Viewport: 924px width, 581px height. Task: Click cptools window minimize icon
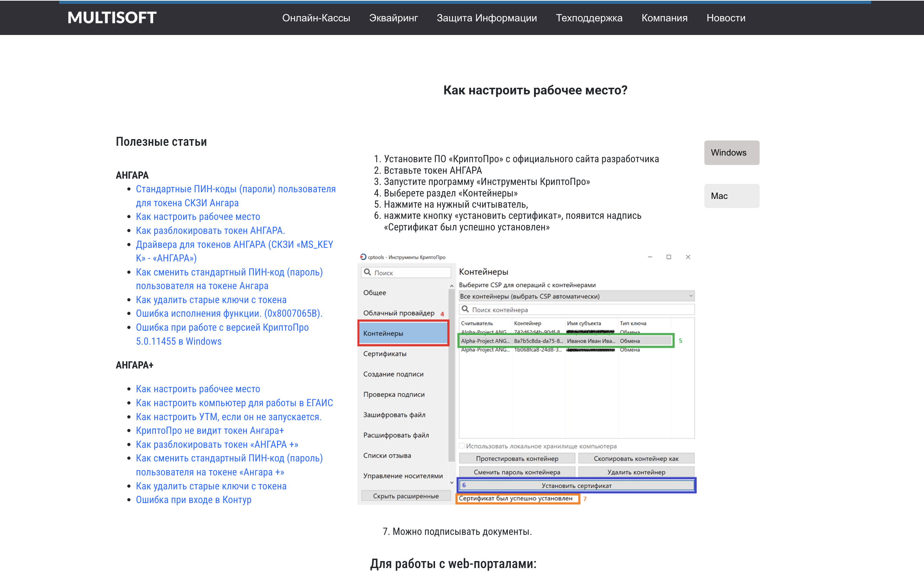point(650,257)
